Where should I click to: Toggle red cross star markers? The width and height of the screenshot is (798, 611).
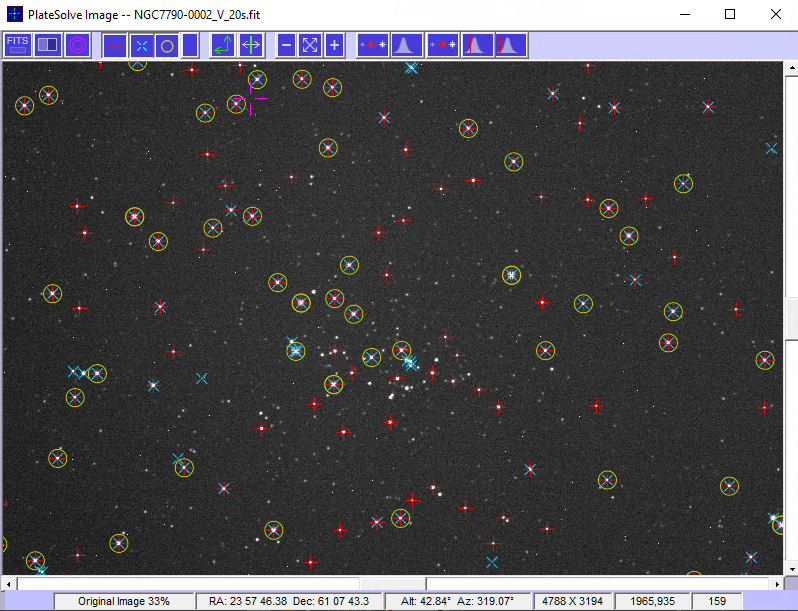point(115,45)
